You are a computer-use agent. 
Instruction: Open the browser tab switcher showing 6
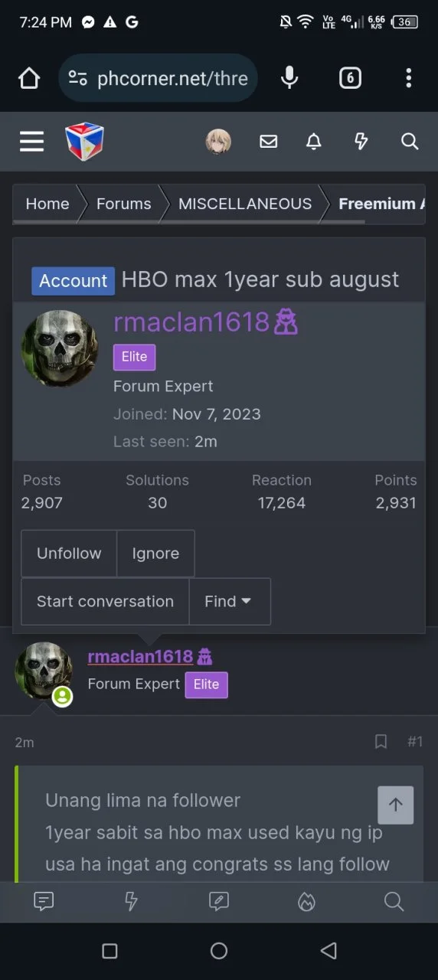[x=350, y=77]
